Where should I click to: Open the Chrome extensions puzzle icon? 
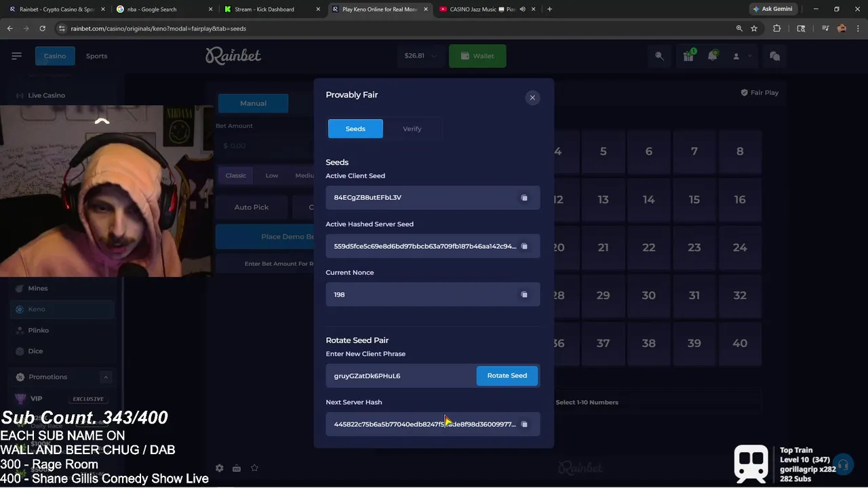(x=777, y=28)
